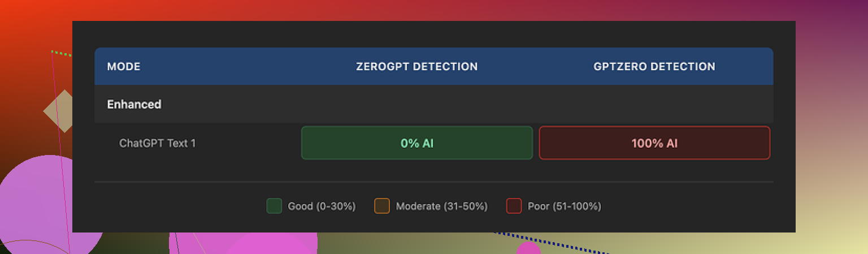868x254 pixels.
Task: Click the ZEROGPT DETECTION column header
Action: point(416,67)
